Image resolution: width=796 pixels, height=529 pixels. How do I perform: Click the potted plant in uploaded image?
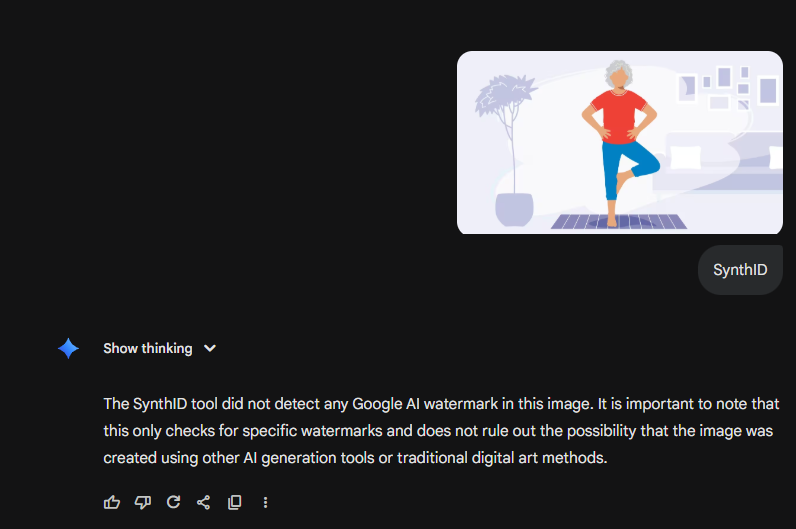tap(513, 150)
